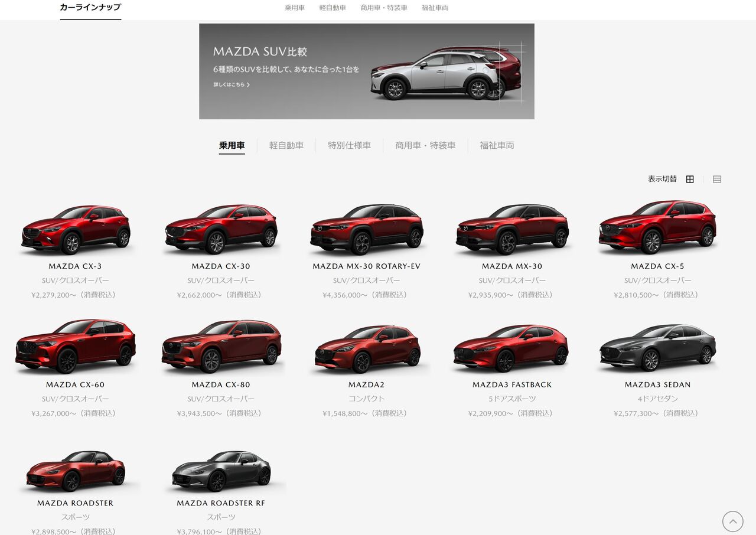Click 軽自動車 in the top navigation
The width and height of the screenshot is (756, 535).
point(333,8)
